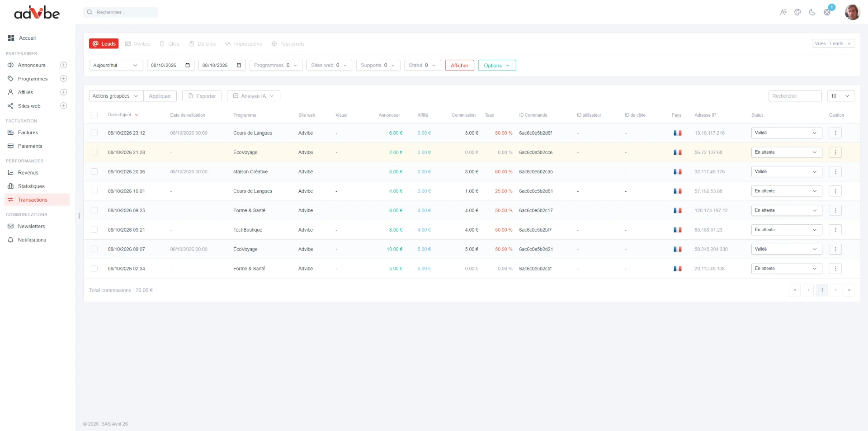This screenshot has width=868, height=431.
Task: Click the Exporter button
Action: click(x=202, y=96)
